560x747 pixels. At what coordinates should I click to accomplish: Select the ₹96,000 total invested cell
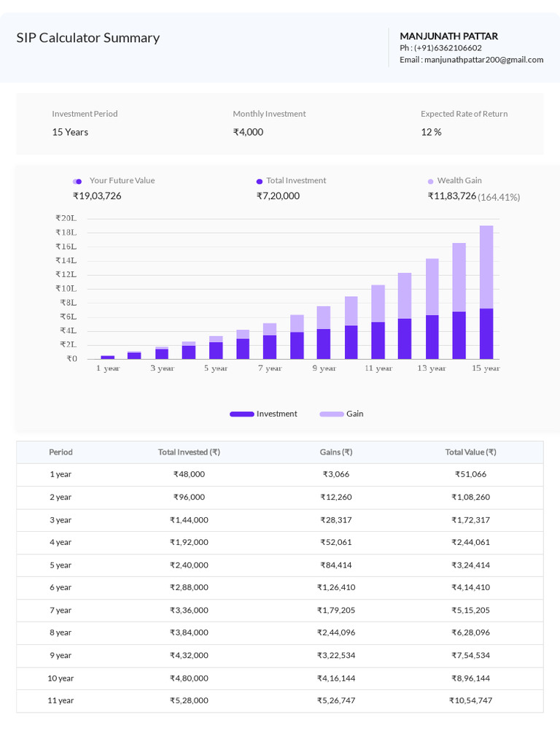[189, 498]
